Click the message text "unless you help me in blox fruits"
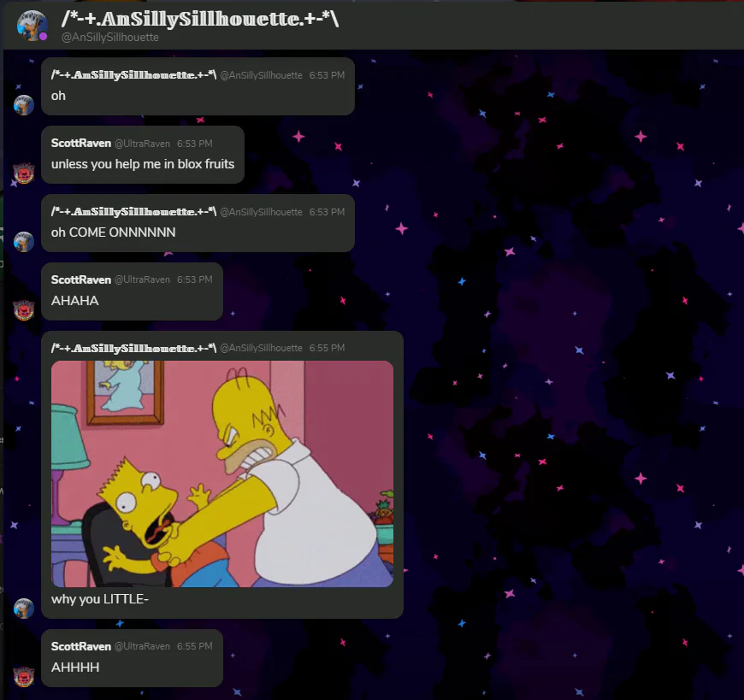Screen dimensions: 744x700 pyautogui.click(x=143, y=164)
